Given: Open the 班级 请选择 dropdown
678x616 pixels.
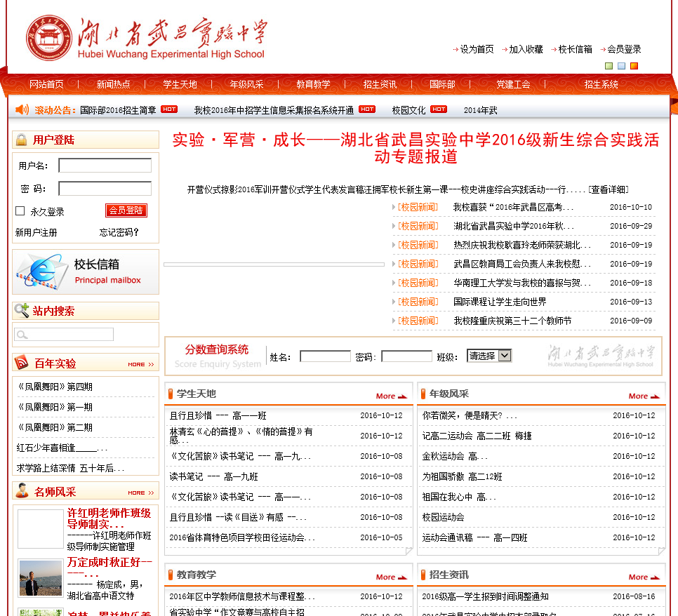Looking at the screenshot, I should click(x=489, y=356).
